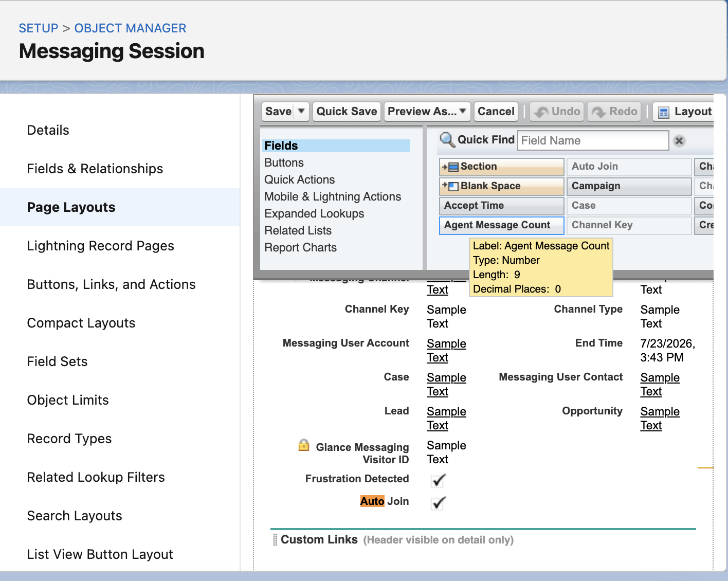This screenshot has width=728, height=581.
Task: Click the End Time field label
Action: pyautogui.click(x=598, y=343)
